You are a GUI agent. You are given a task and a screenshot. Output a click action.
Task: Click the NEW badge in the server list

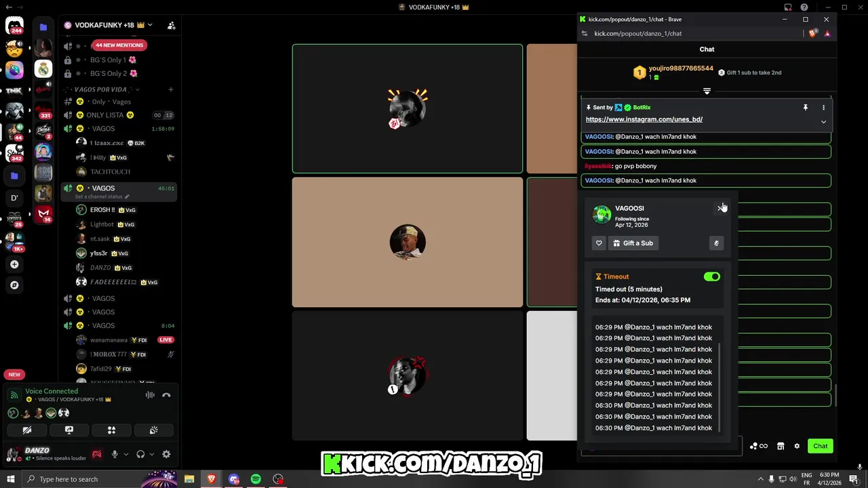click(14, 374)
